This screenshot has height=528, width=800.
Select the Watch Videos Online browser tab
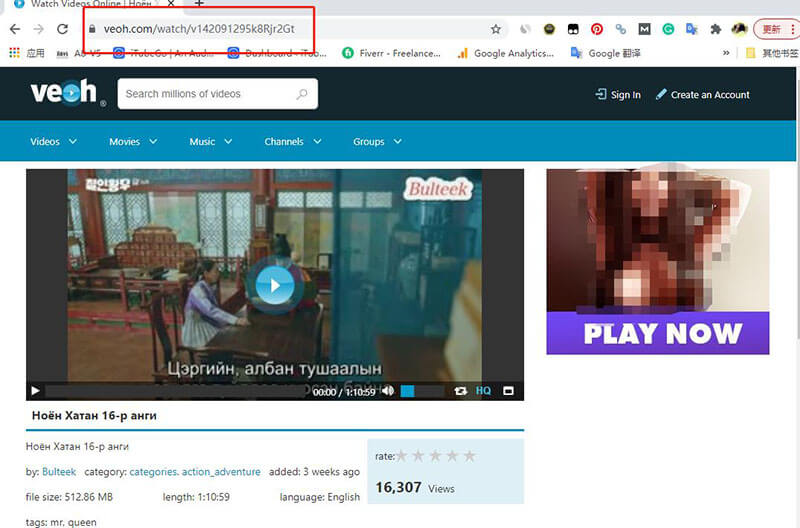pyautogui.click(x=94, y=4)
